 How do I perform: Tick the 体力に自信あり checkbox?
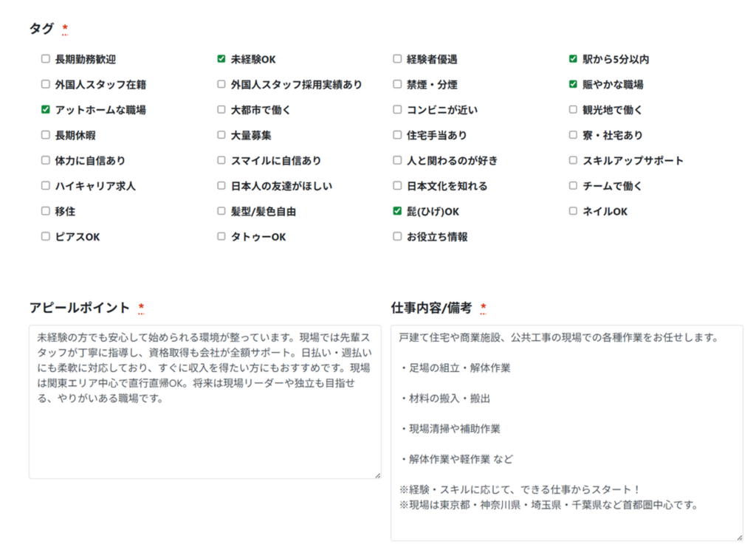[46, 160]
